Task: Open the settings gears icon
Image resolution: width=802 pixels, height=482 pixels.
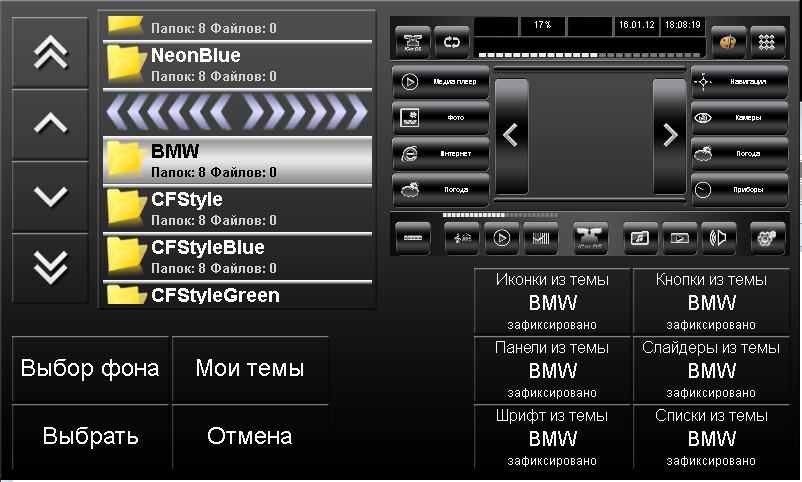Action: pyautogui.click(x=767, y=238)
